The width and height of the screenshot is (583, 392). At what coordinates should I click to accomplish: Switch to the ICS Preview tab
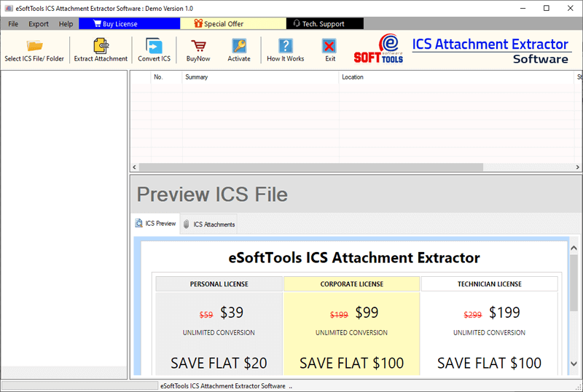click(156, 223)
